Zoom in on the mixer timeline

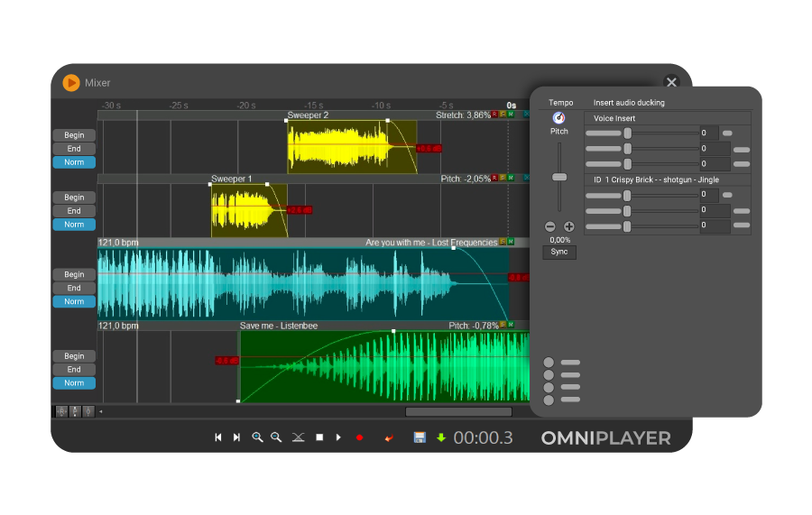coord(257,437)
